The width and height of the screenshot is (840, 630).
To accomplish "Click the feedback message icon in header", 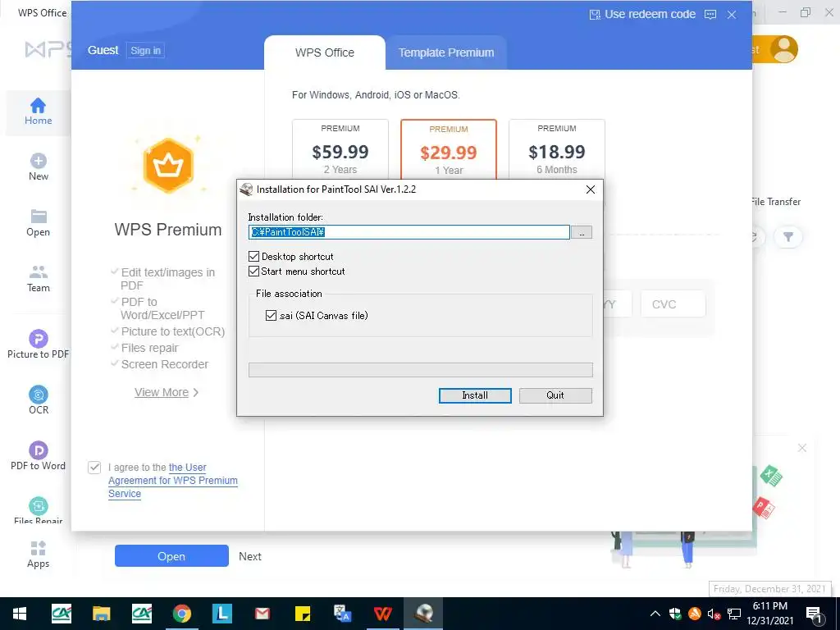I will [710, 15].
